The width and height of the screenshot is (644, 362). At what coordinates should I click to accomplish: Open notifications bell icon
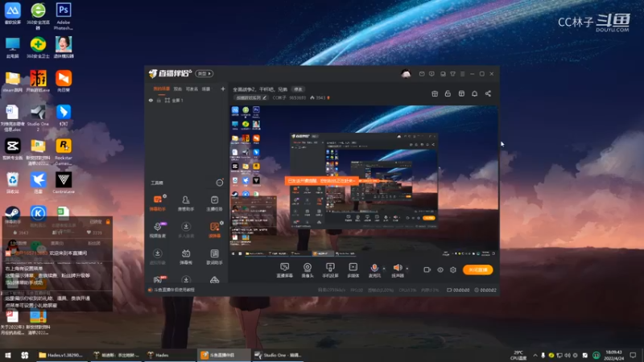pyautogui.click(x=474, y=93)
